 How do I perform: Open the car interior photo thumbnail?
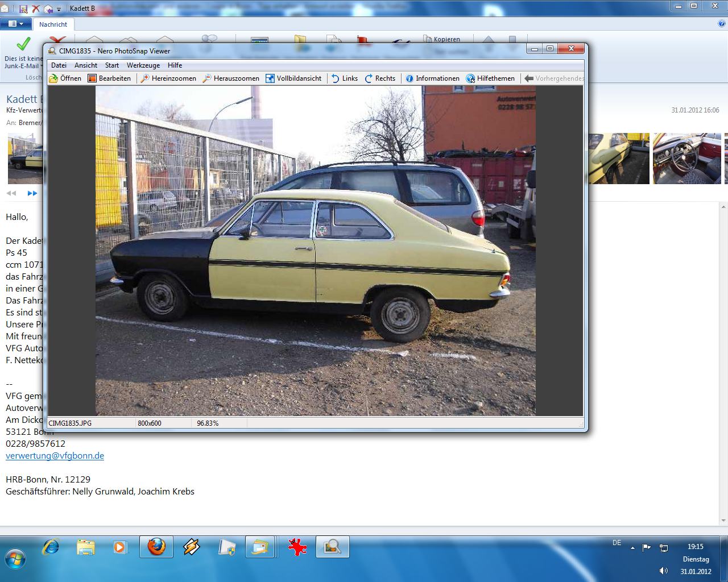pos(686,159)
